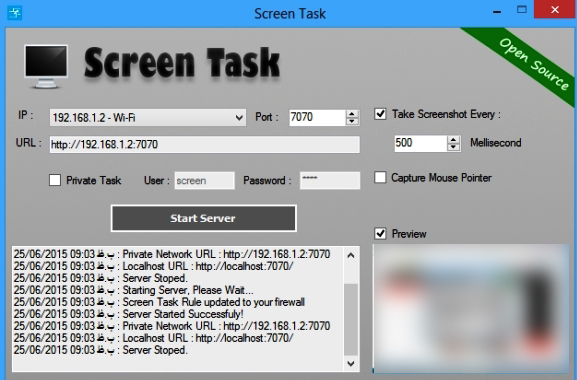The height and width of the screenshot is (380, 577).
Task: Click the log scrollbar up arrow
Action: 351,255
